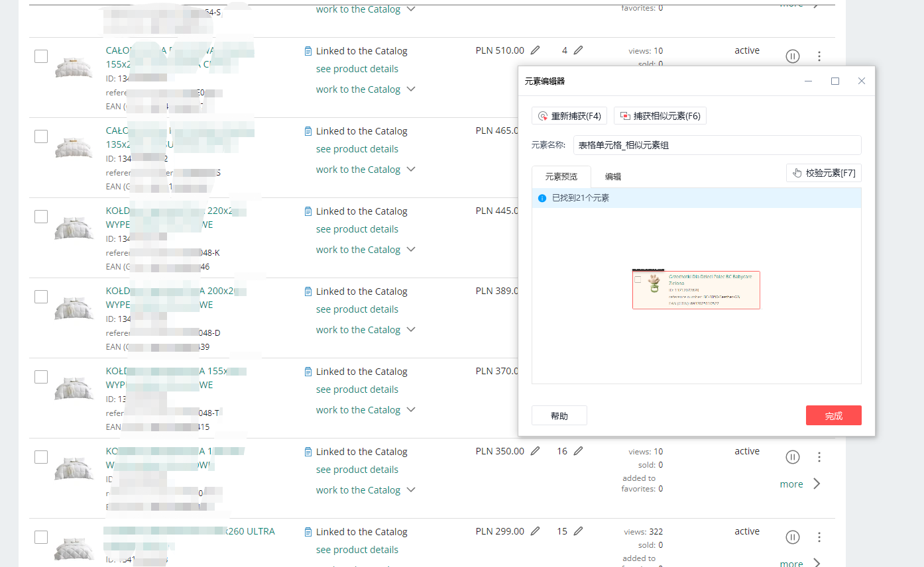Open the product thumbnail in PLN 510.00 row
The height and width of the screenshot is (567, 924).
click(x=74, y=68)
